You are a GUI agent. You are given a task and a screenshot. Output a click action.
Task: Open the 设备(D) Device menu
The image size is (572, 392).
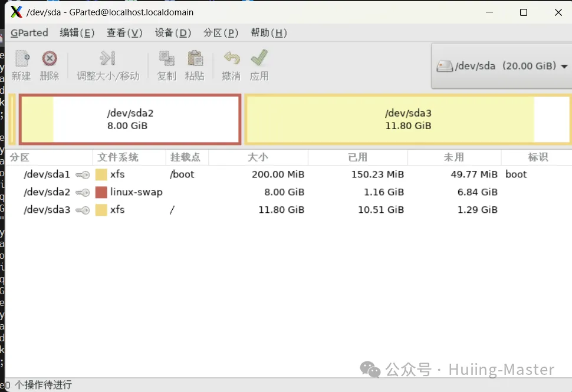click(x=173, y=33)
